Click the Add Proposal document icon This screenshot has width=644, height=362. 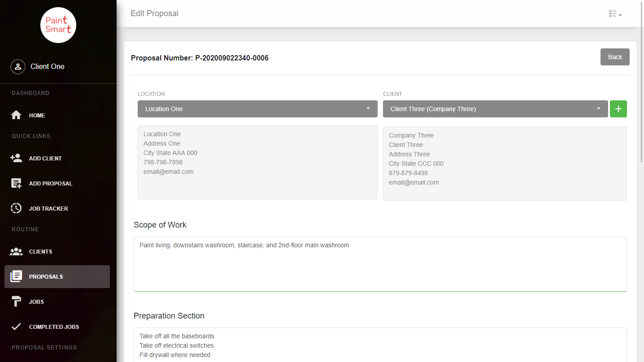click(x=16, y=183)
